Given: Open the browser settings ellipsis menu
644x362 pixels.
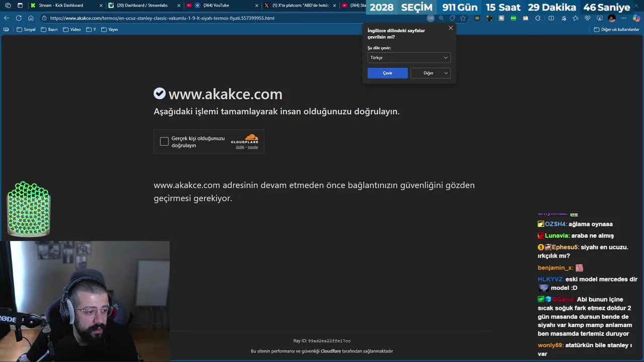Looking at the screenshot, I should pyautogui.click(x=624, y=18).
